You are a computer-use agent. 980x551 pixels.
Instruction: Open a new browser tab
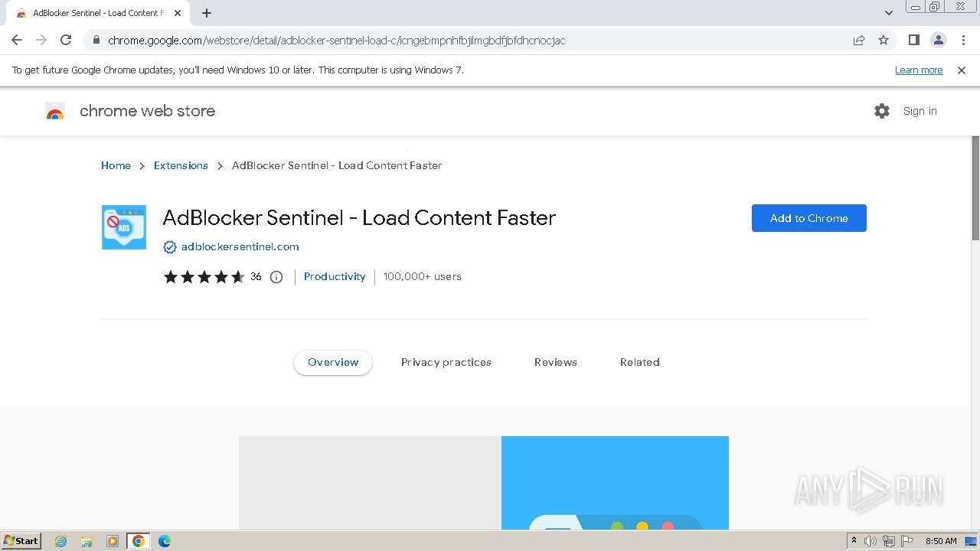[x=207, y=13]
